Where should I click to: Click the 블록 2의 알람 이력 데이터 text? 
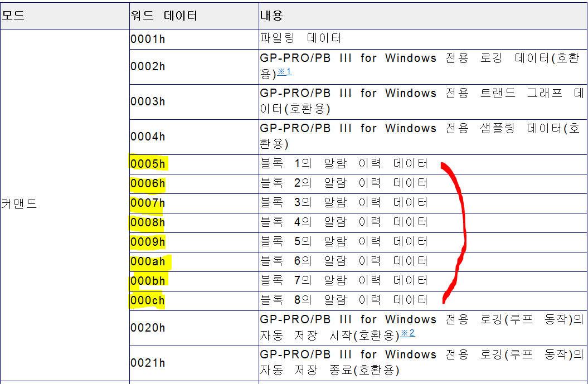click(344, 183)
